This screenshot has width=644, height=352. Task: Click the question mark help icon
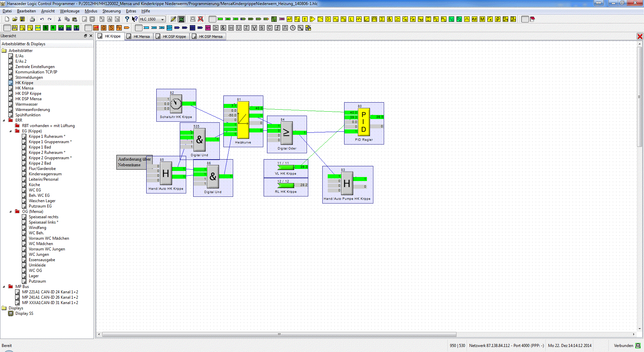[x=127, y=19]
